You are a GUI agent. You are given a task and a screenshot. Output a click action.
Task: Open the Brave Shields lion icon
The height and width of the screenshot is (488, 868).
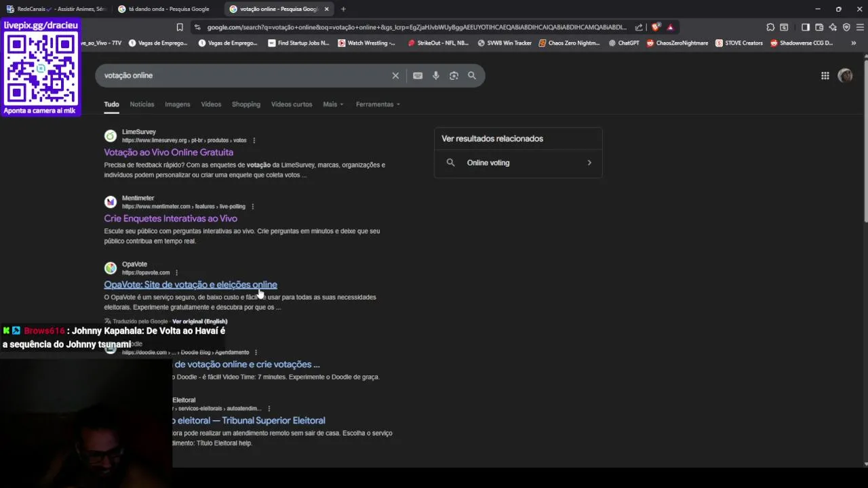pyautogui.click(x=656, y=27)
